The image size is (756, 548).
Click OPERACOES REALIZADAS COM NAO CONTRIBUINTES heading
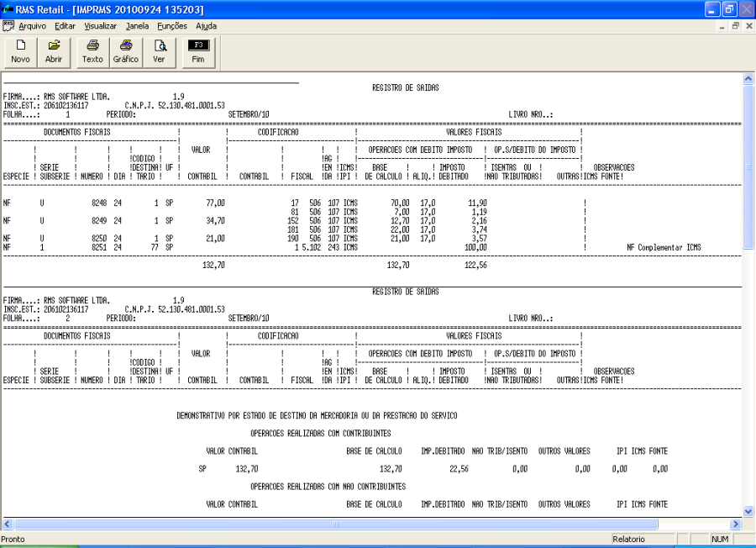pos(328,487)
